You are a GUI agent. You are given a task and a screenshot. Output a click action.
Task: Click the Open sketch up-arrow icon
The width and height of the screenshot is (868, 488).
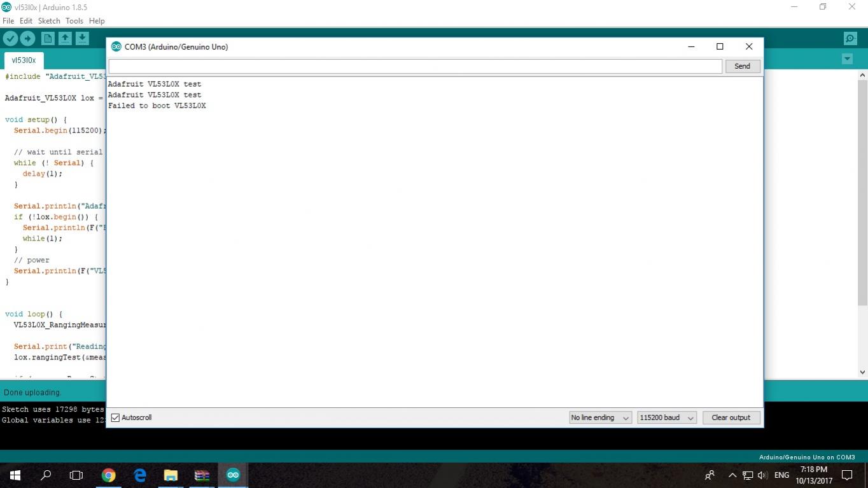pyautogui.click(x=65, y=39)
